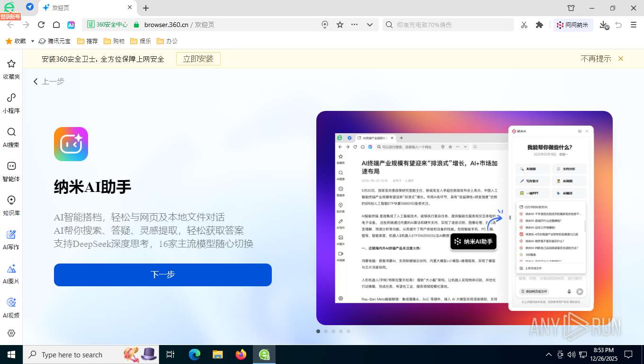Open the downloads icon in toolbar
The width and height of the screenshot is (644, 364).
coord(603,25)
